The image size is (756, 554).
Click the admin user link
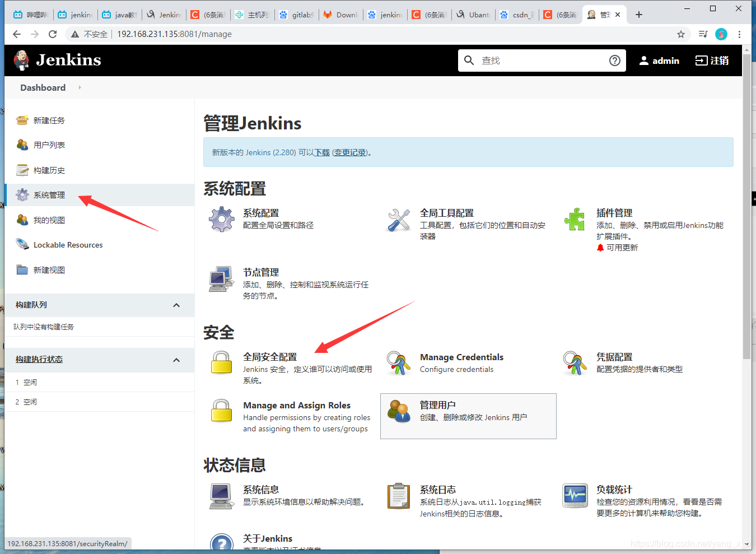click(x=659, y=60)
